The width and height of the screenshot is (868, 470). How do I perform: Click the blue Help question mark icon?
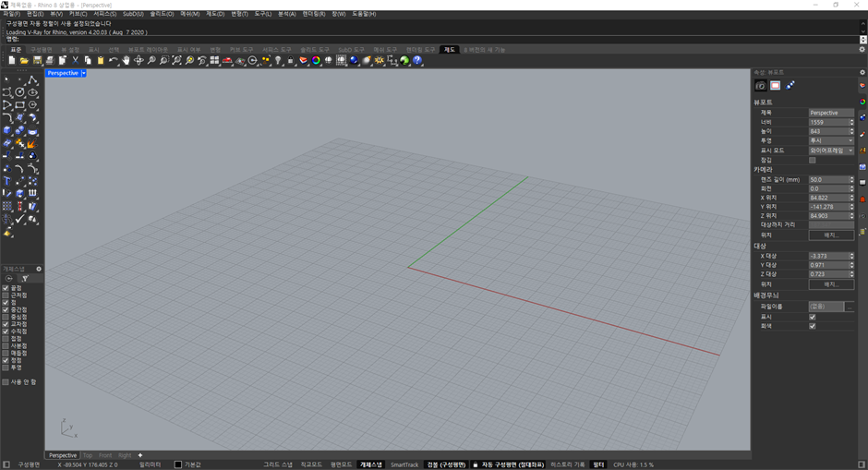pyautogui.click(x=417, y=60)
